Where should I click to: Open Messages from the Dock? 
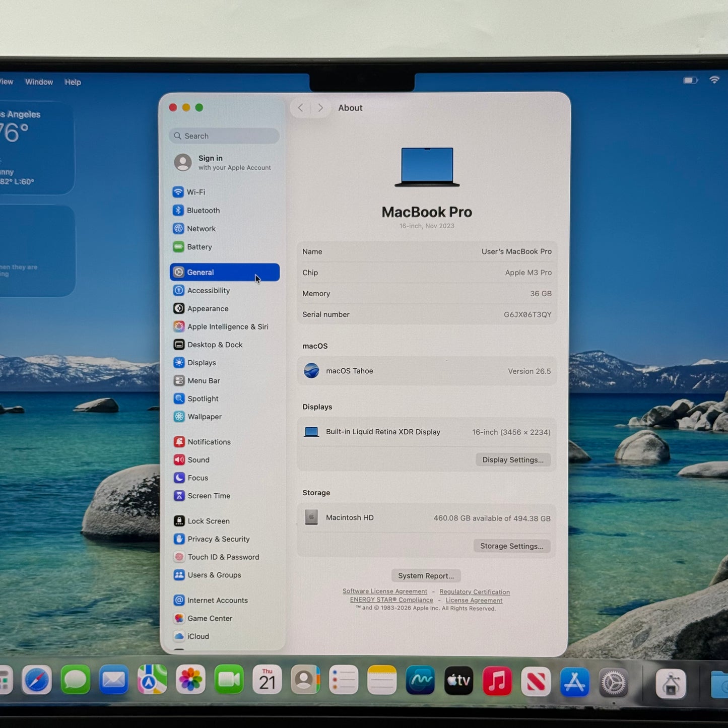76,680
